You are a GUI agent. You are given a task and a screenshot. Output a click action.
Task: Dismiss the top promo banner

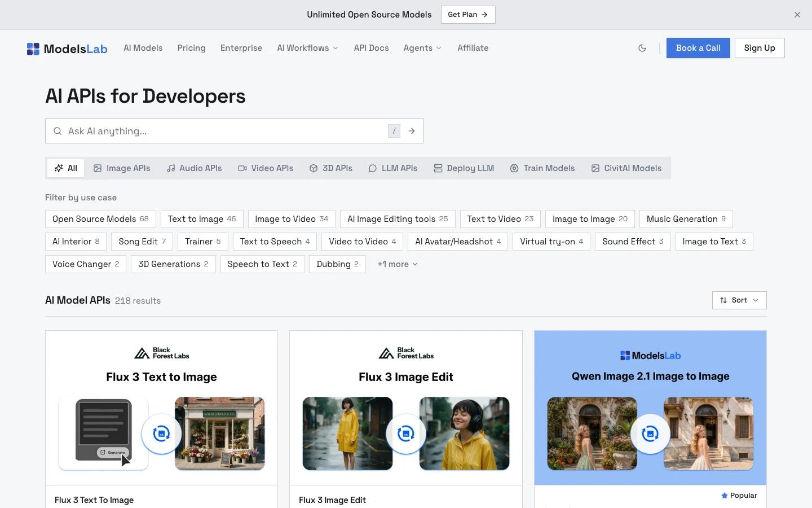click(x=797, y=15)
